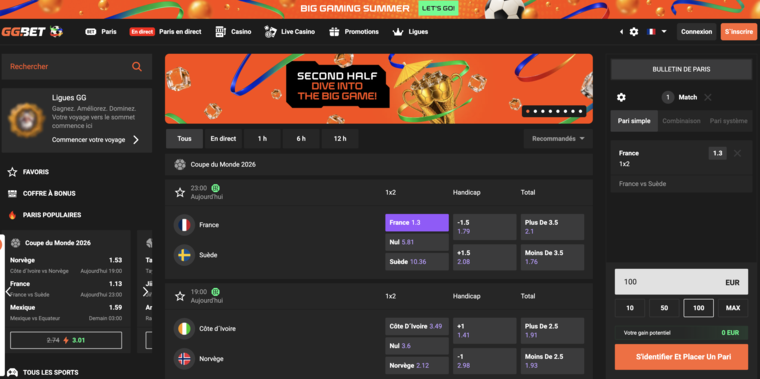Remove France selection from bet slip

[737, 154]
